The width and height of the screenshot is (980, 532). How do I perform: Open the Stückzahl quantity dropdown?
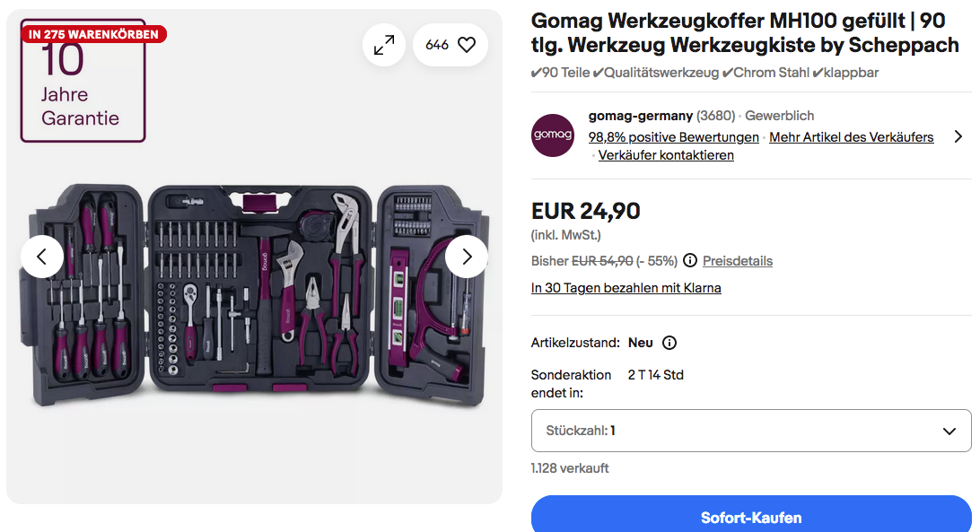(751, 431)
